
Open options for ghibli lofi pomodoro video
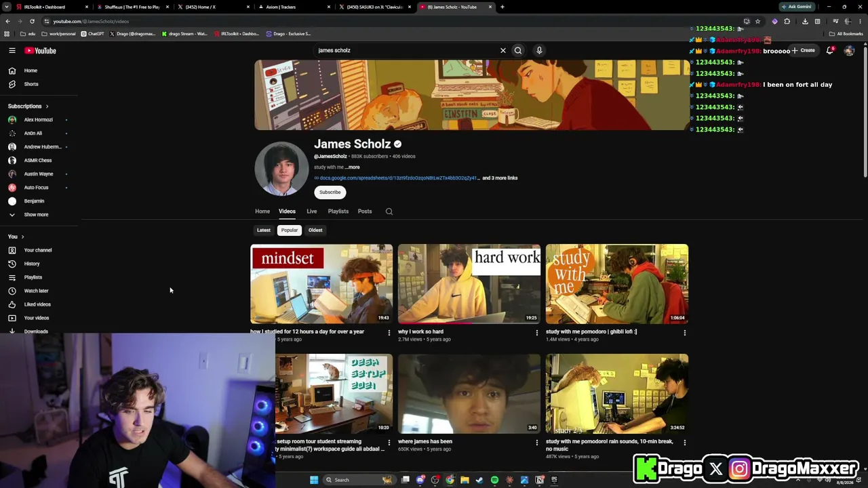click(685, 333)
